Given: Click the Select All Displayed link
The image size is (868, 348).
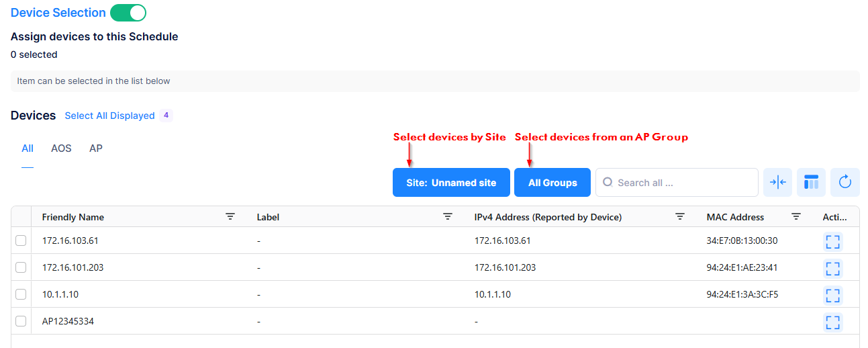Looking at the screenshot, I should click(x=109, y=116).
